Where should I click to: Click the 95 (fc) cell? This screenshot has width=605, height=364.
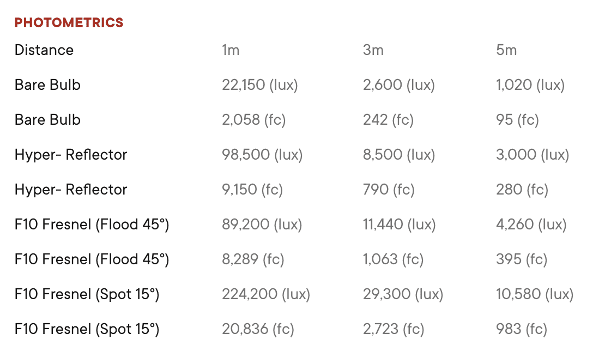click(517, 120)
